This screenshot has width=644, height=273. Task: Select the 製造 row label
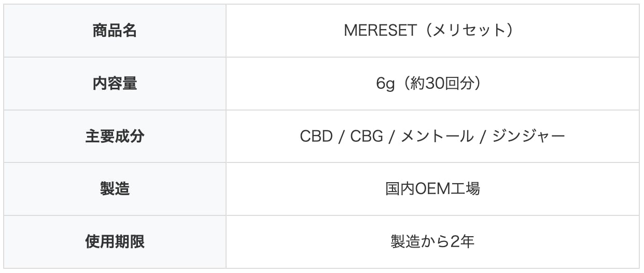click(115, 189)
